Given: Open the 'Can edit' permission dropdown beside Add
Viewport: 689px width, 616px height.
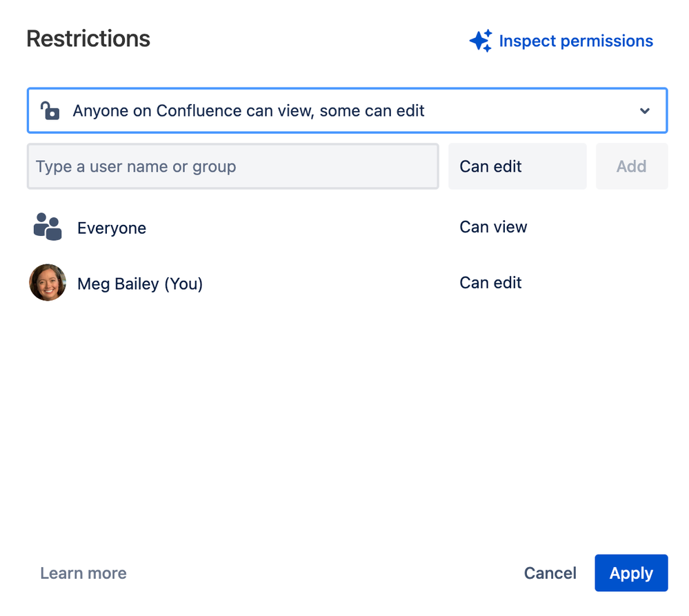Looking at the screenshot, I should [x=517, y=166].
